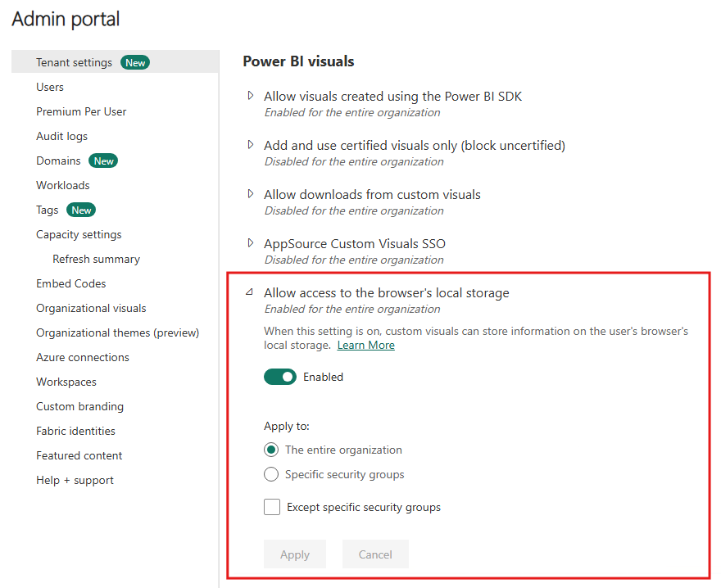Open Help + support page
Image resolution: width=721 pixels, height=588 pixels.
click(x=75, y=480)
